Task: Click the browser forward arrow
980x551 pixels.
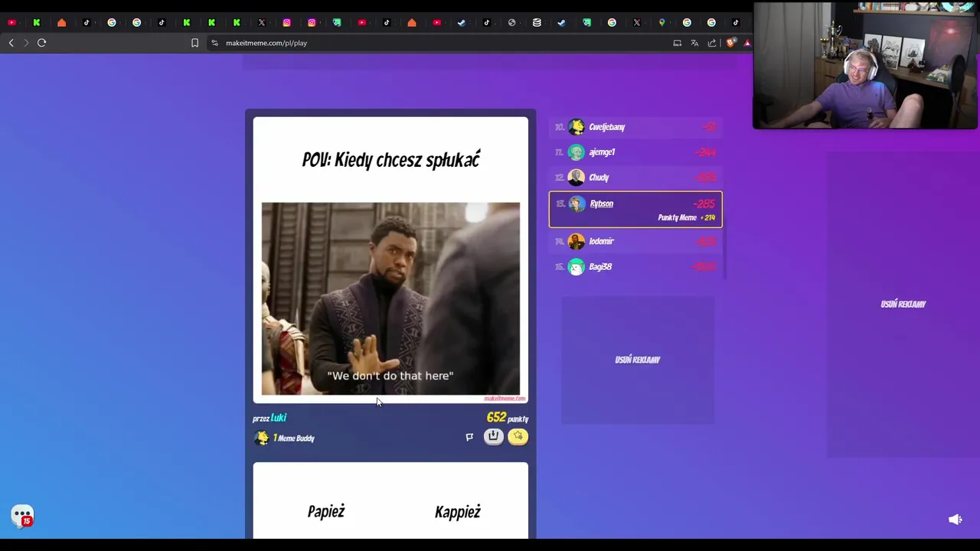Action: (x=26, y=43)
